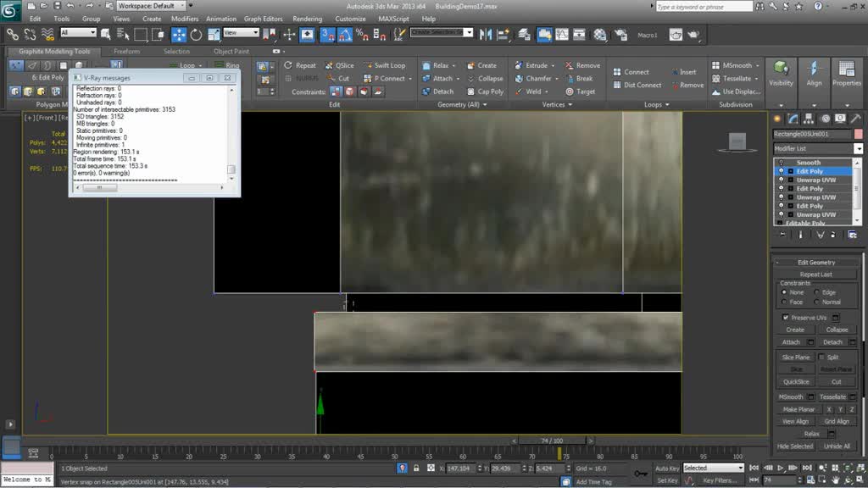Select the Edge constraint radio button
Viewport: 868px width, 488px height.
tap(817, 292)
